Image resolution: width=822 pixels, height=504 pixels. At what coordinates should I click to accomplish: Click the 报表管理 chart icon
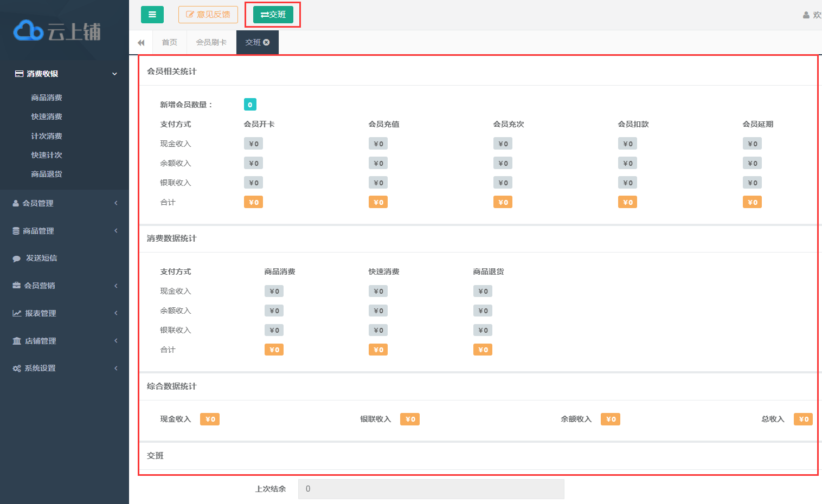17,313
